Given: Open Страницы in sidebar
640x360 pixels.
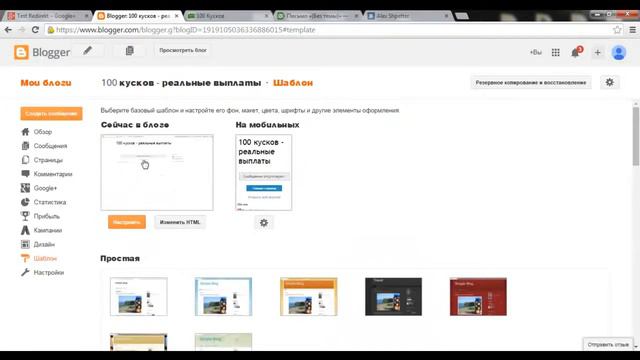Looking at the screenshot, I should (42, 160).
